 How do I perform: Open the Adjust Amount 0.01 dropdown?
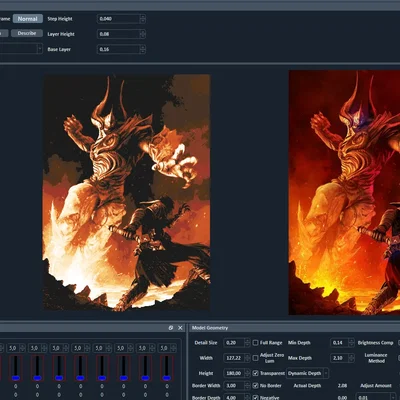click(x=376, y=398)
